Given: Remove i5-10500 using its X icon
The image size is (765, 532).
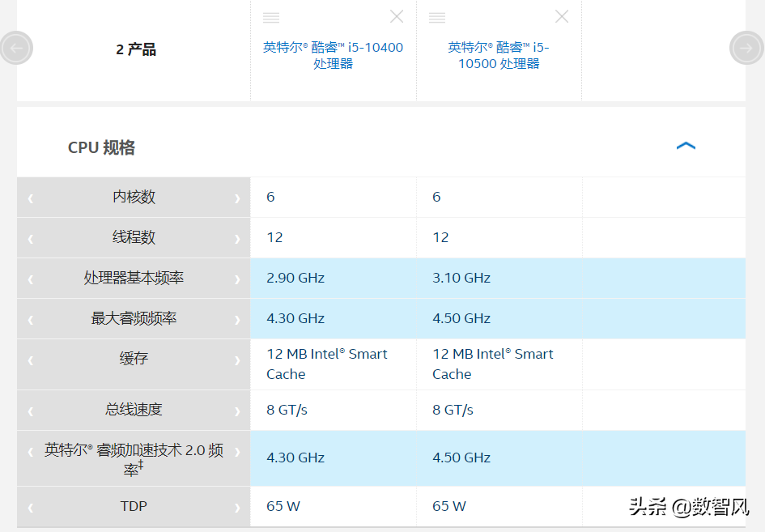Looking at the screenshot, I should (x=562, y=16).
